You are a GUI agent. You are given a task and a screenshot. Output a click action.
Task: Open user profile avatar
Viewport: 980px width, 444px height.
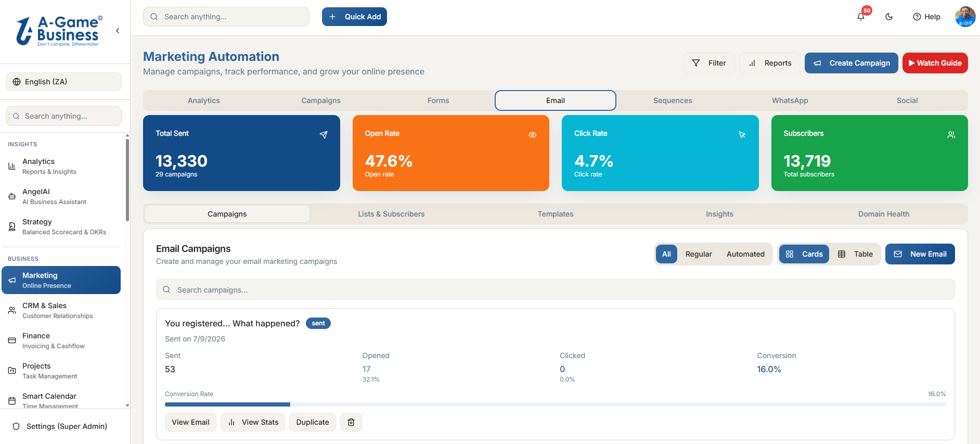(965, 17)
